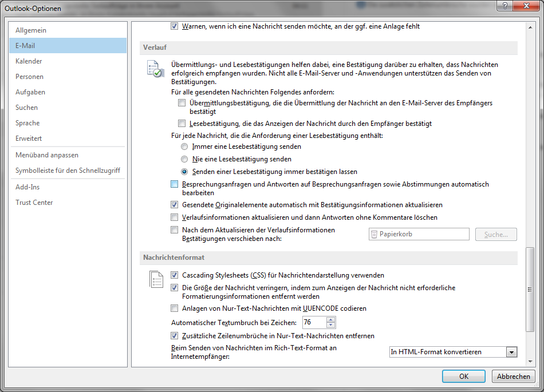Click Abbrechen to cancel
544x392 pixels.
(x=513, y=377)
